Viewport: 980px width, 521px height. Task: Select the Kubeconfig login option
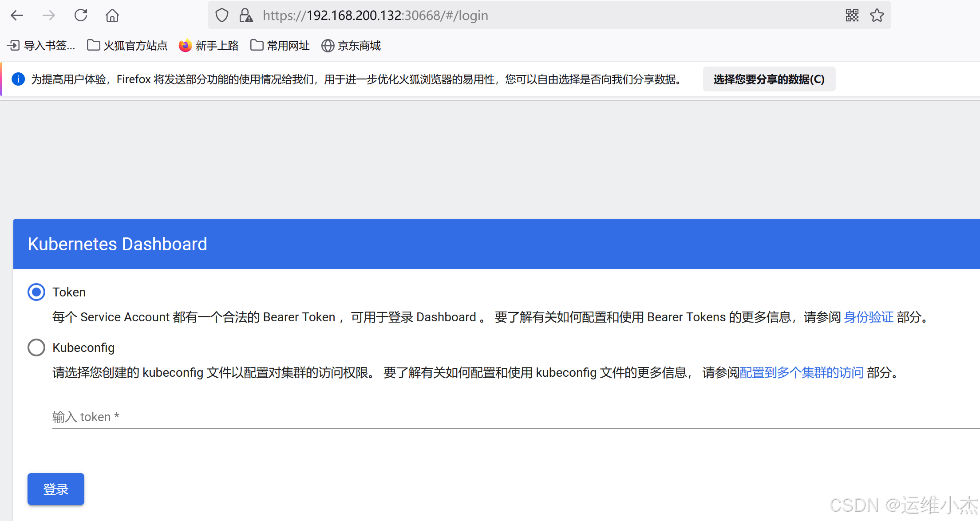[36, 347]
